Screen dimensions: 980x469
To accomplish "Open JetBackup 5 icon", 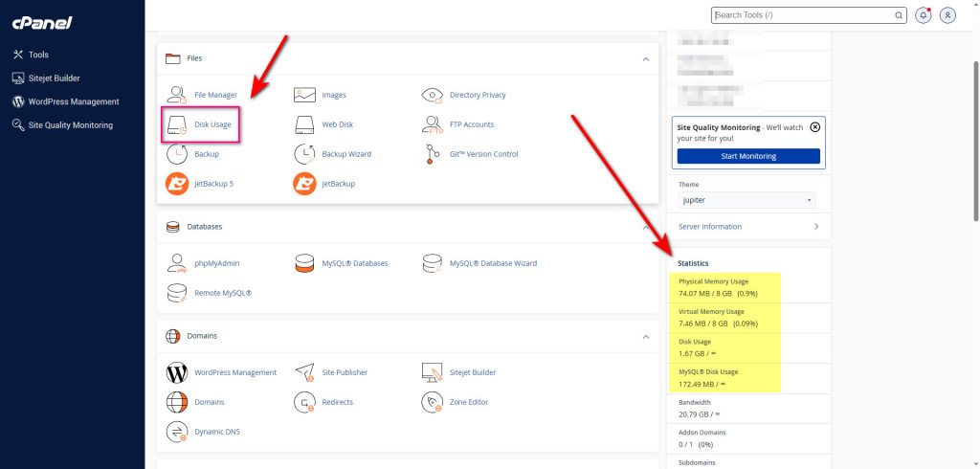I will [177, 183].
